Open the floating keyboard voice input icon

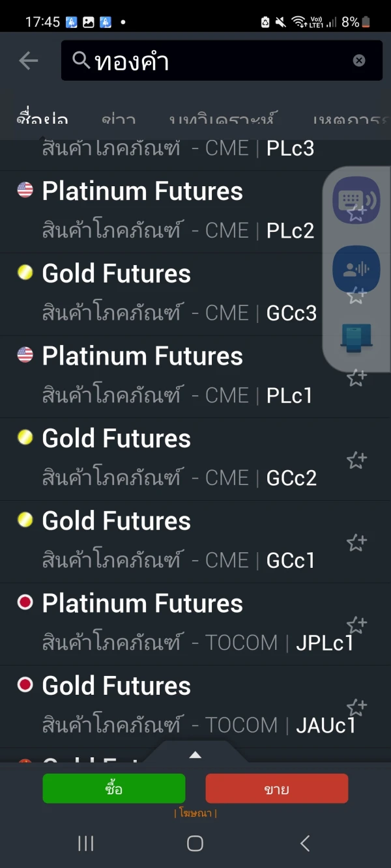click(356, 199)
